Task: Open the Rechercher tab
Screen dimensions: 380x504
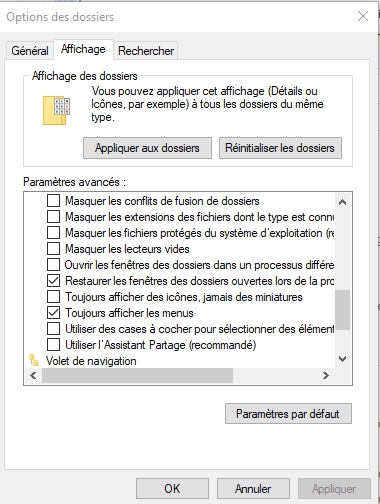Action: 146,51
